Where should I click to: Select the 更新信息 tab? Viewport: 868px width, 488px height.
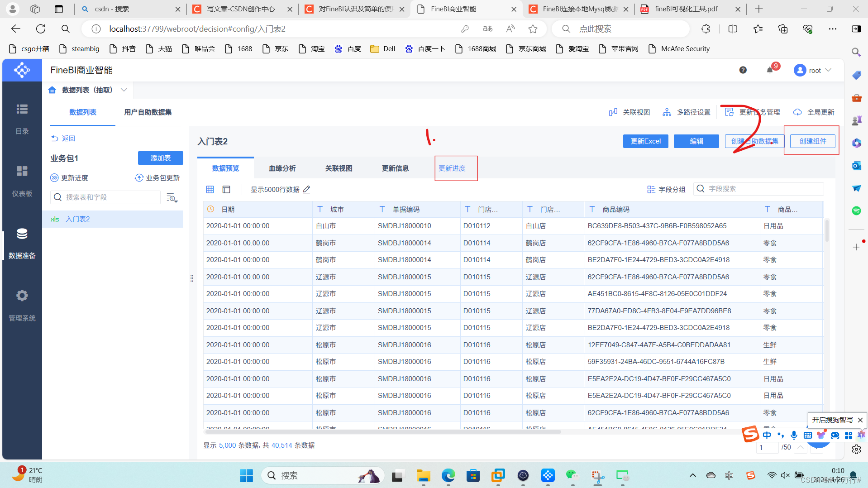click(395, 168)
